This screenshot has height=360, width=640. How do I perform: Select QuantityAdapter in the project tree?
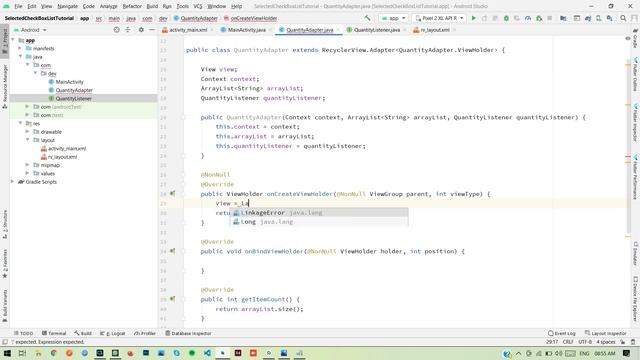pyautogui.click(x=74, y=90)
